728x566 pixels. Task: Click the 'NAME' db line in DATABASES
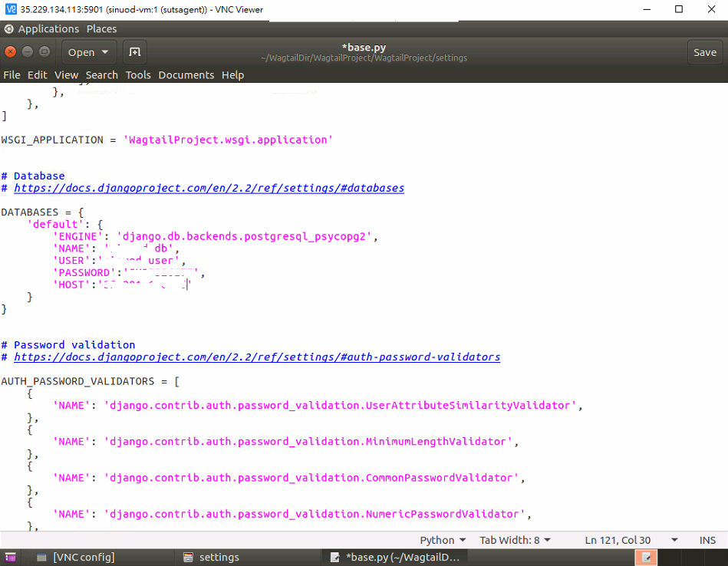[x=116, y=248]
